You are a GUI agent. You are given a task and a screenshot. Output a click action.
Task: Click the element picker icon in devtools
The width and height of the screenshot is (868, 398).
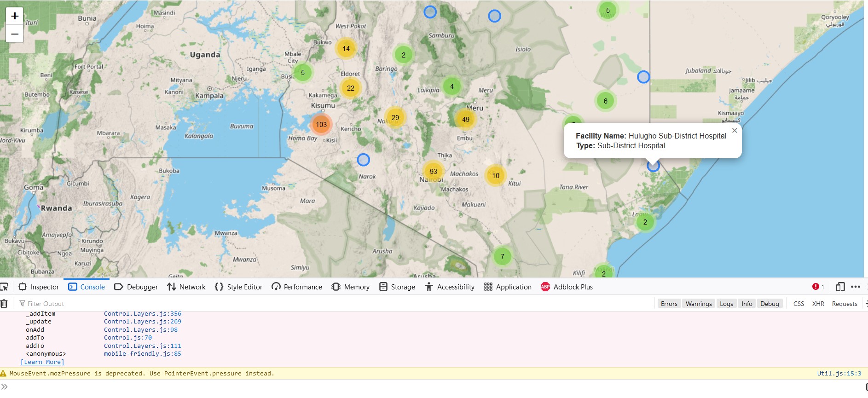click(4, 287)
